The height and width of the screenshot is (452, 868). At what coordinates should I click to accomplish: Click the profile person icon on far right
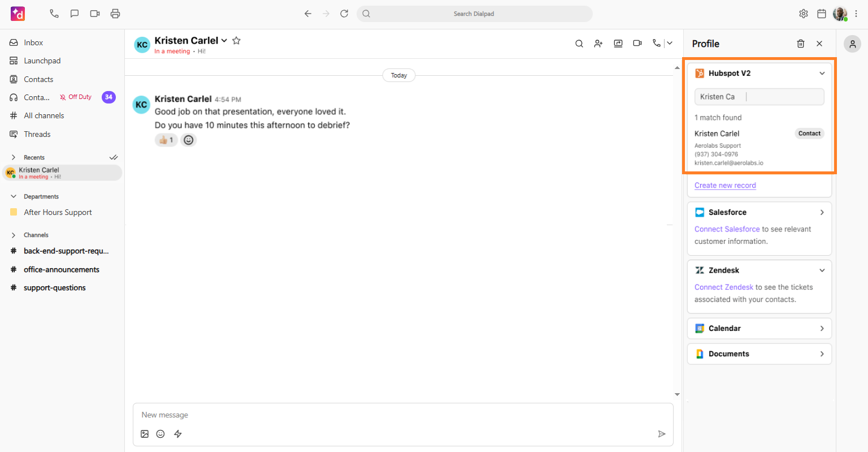coord(852,44)
